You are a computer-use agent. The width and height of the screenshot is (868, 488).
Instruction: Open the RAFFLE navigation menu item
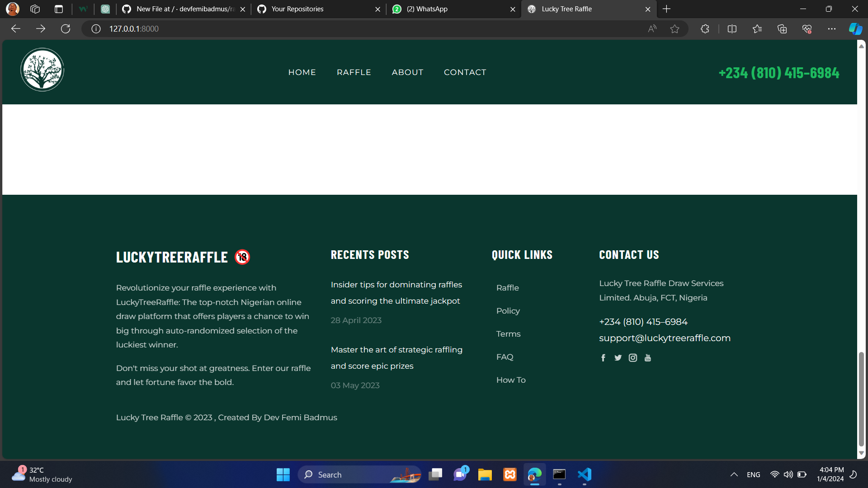click(x=354, y=72)
